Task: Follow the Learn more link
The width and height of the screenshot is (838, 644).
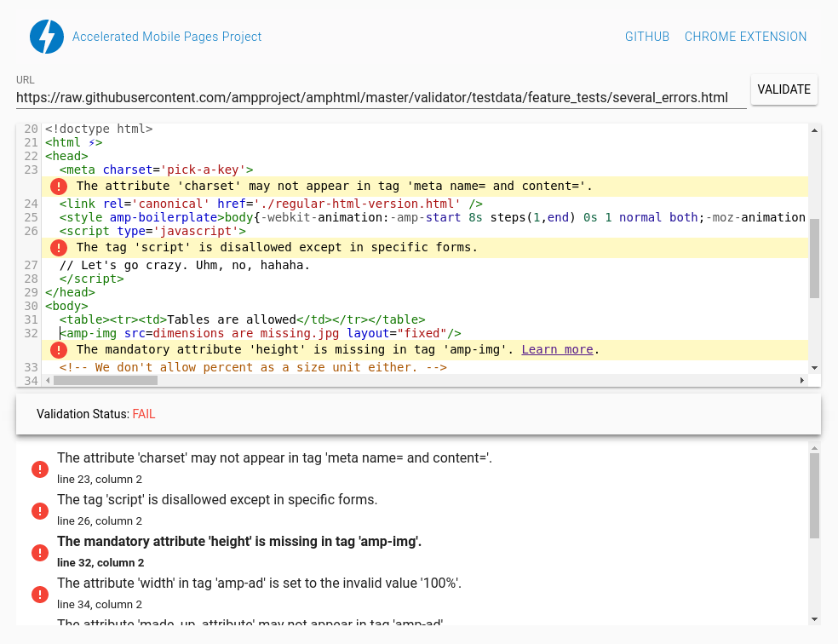Action: [557, 349]
